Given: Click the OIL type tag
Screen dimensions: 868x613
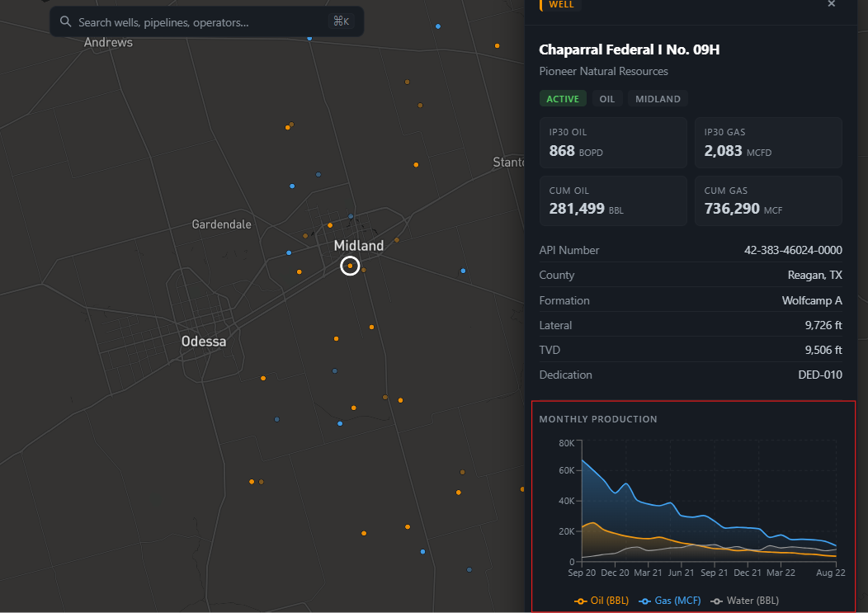Looking at the screenshot, I should tap(607, 99).
